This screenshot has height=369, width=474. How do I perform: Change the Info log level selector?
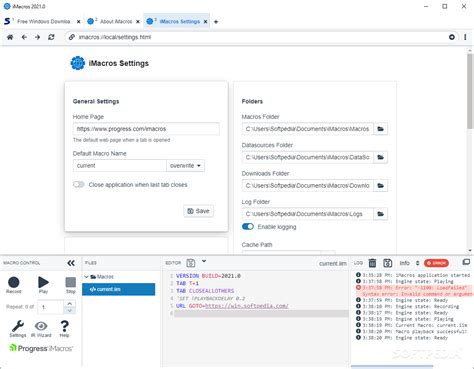pyautogui.click(x=409, y=263)
